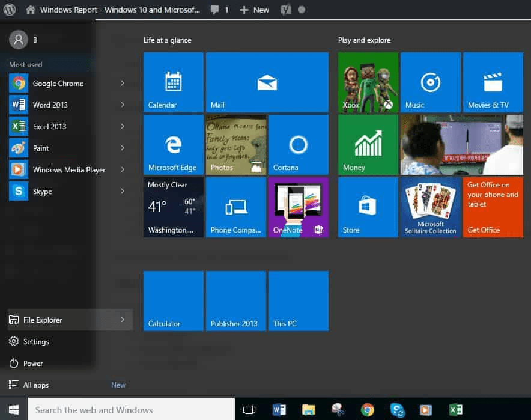Open the Cortana tile
Viewport: 531px width, 420px height.
coord(298,144)
